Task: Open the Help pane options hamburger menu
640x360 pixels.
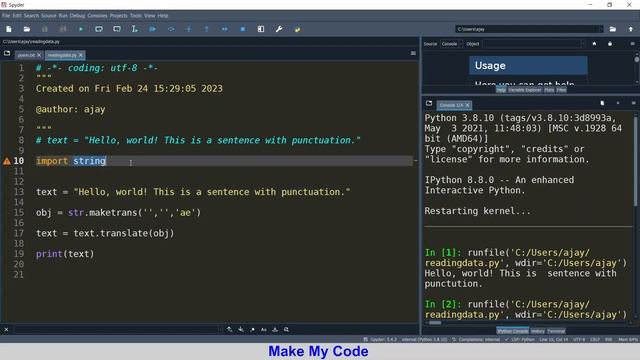Action: tap(633, 44)
